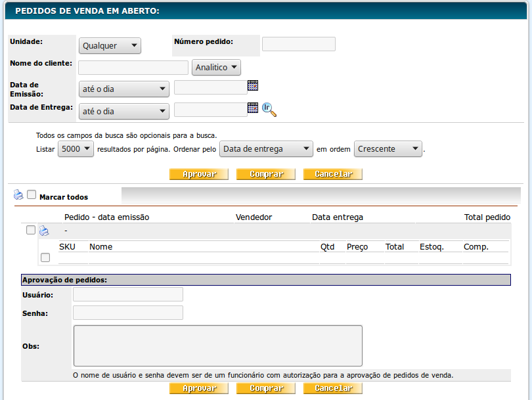
Task: Click into the Obs text area
Action: [217, 345]
